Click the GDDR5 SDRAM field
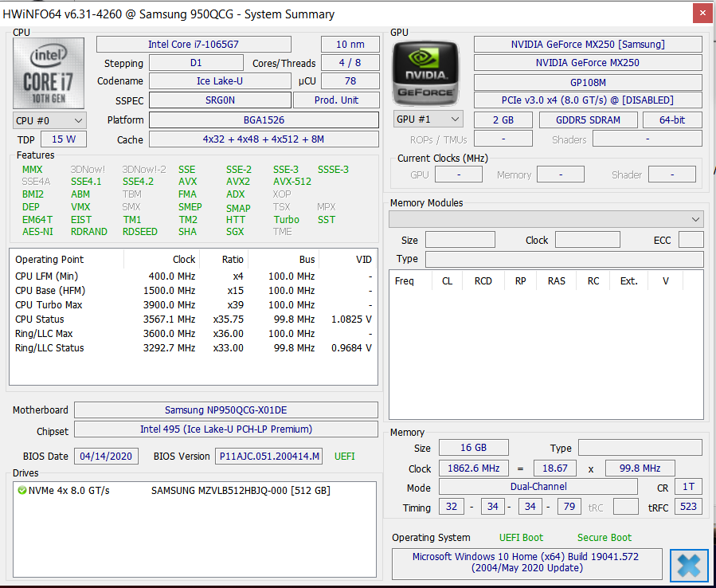This screenshot has width=716, height=588. (x=588, y=120)
